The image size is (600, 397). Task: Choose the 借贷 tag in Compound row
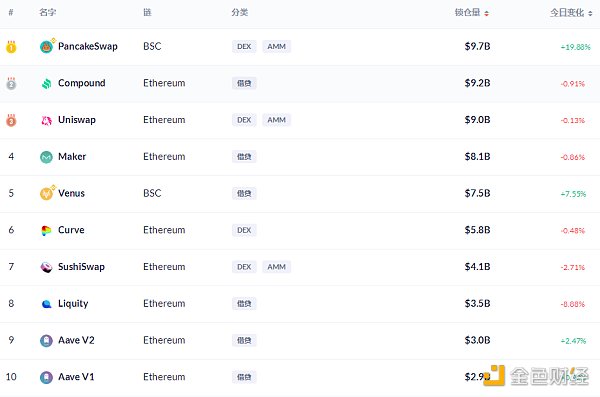tap(244, 83)
